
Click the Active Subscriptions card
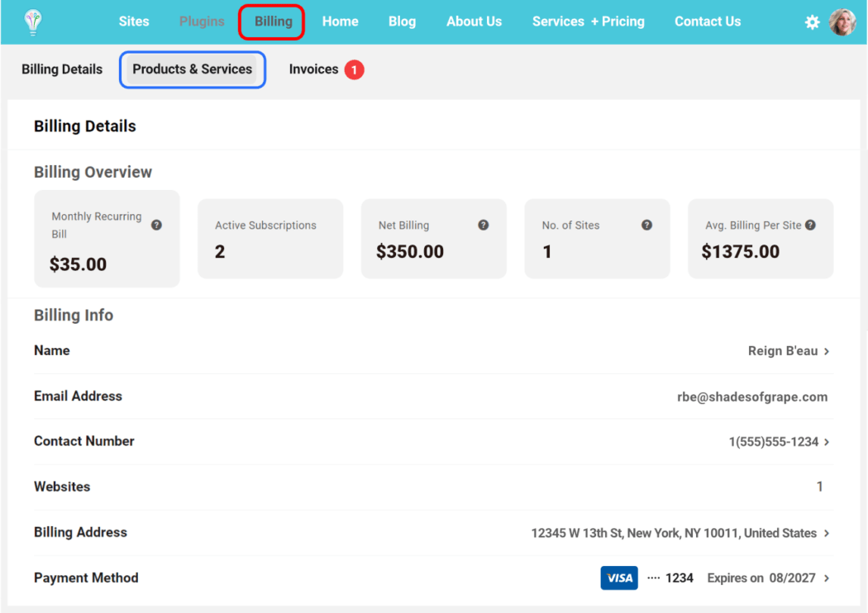click(270, 239)
